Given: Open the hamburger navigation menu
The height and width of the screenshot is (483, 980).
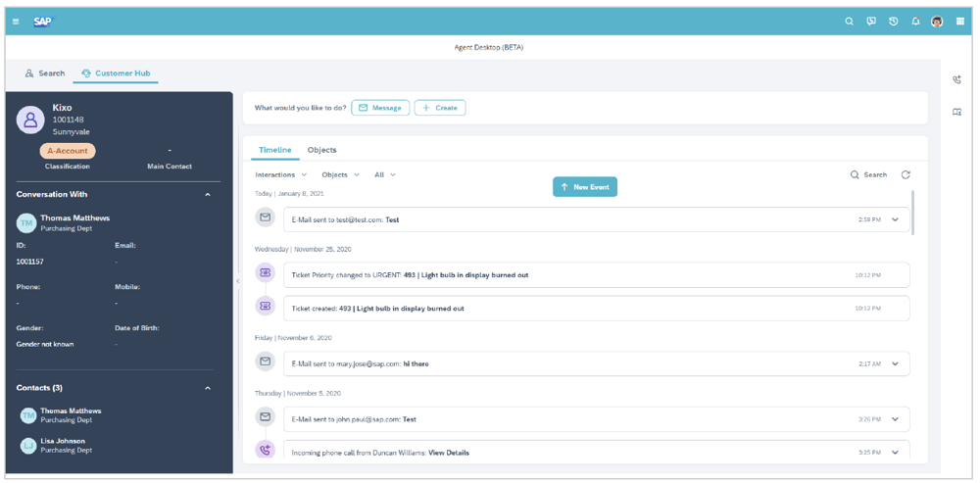Looking at the screenshot, I should pyautogui.click(x=16, y=22).
